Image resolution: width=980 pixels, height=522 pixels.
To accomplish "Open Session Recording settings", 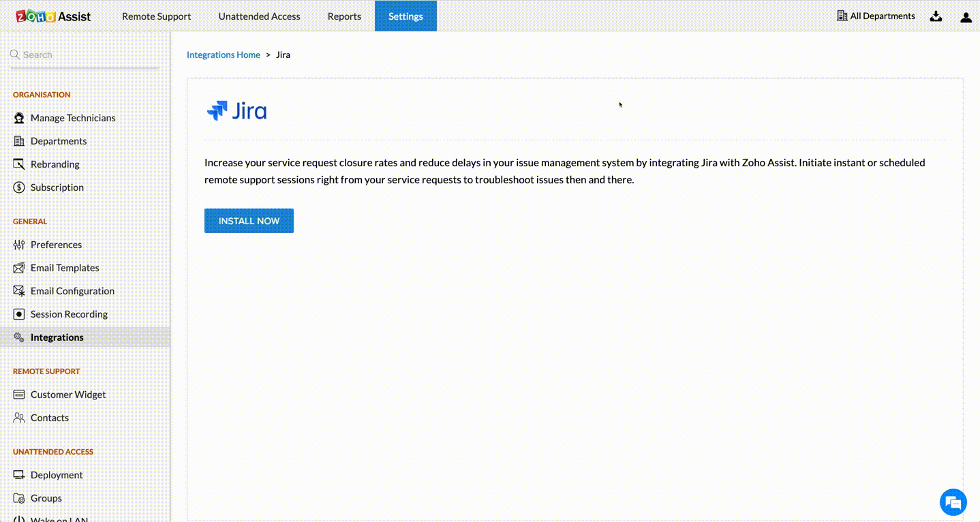I will 69,314.
